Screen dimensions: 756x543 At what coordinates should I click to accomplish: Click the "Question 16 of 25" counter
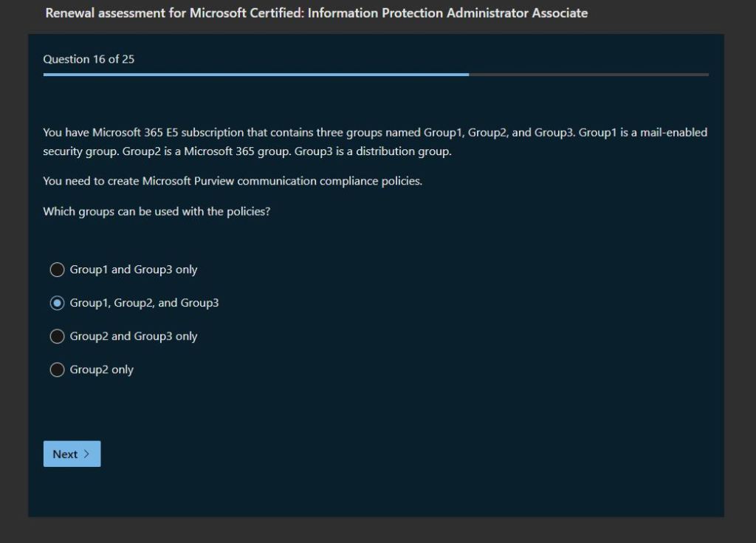(89, 59)
